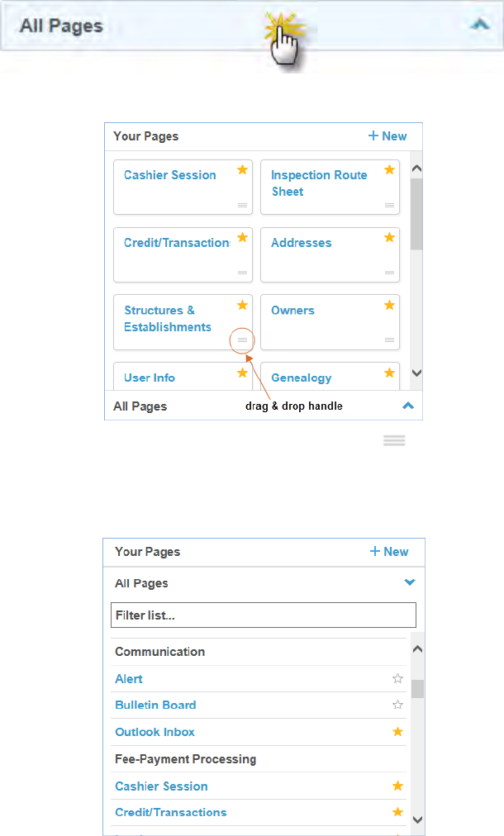Expand All Pages below the page cards

click(x=407, y=406)
